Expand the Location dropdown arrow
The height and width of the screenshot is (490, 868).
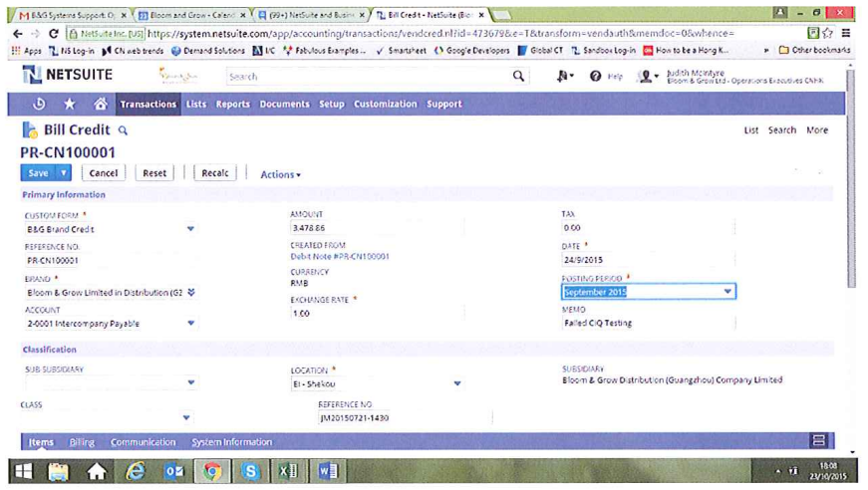tap(457, 382)
